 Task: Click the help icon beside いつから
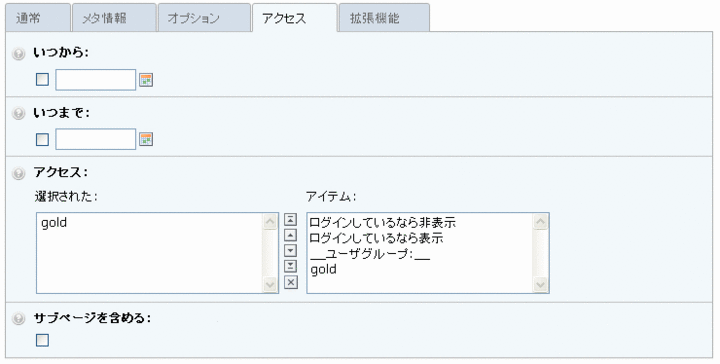(18, 54)
